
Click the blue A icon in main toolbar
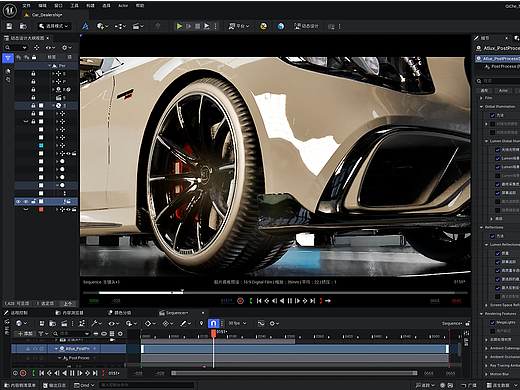pos(85,26)
